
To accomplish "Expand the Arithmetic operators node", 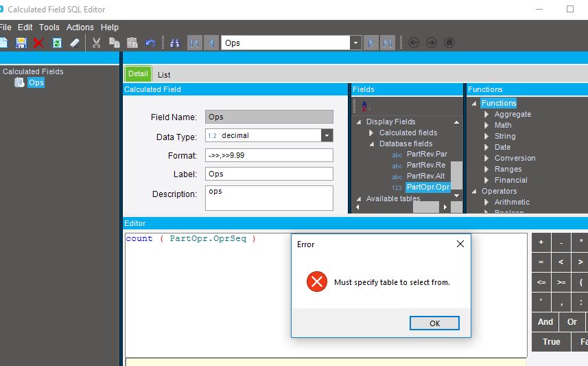I will tap(486, 202).
